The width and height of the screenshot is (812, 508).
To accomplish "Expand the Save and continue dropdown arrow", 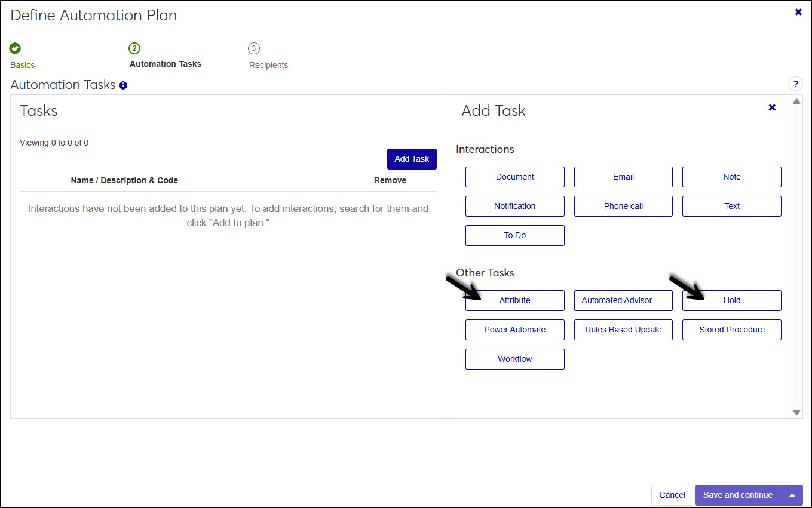I will (792, 495).
